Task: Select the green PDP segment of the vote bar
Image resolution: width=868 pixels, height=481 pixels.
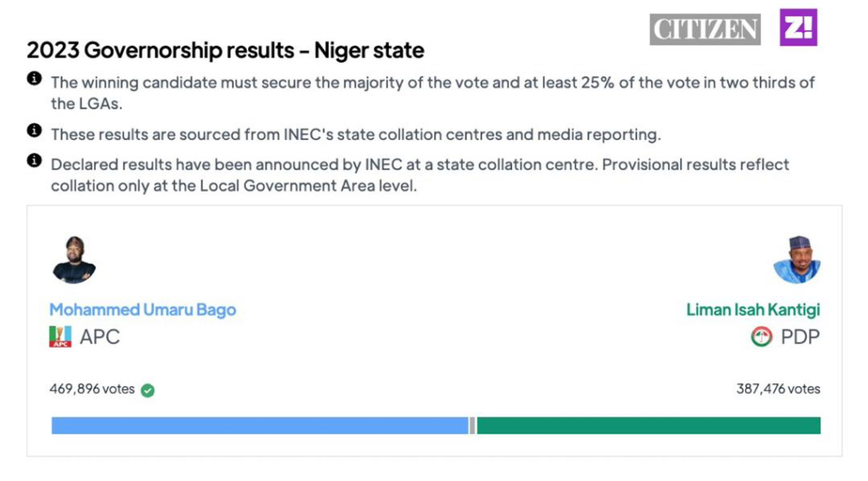Action: pos(648,426)
